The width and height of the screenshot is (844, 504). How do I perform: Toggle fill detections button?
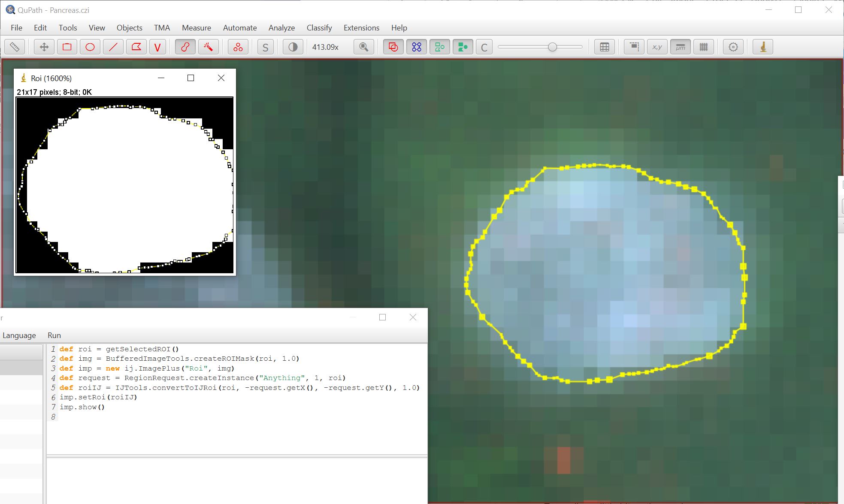(463, 47)
